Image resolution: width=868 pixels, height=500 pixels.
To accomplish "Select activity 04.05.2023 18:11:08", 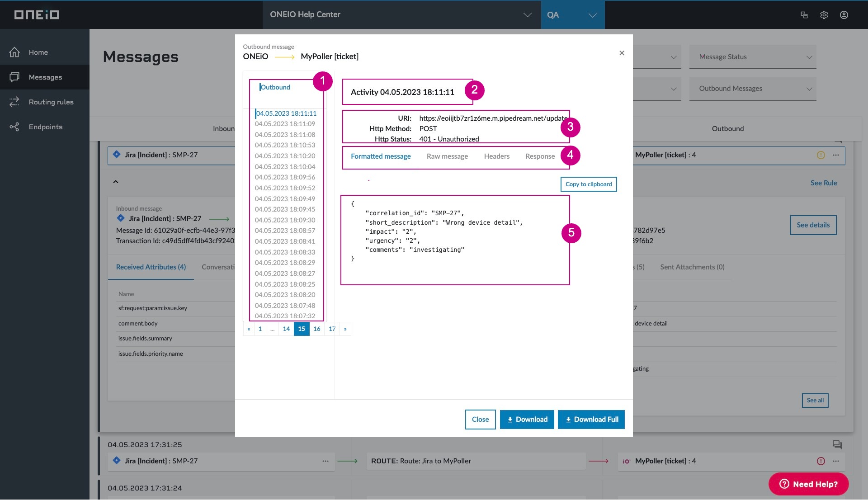I will pyautogui.click(x=285, y=135).
